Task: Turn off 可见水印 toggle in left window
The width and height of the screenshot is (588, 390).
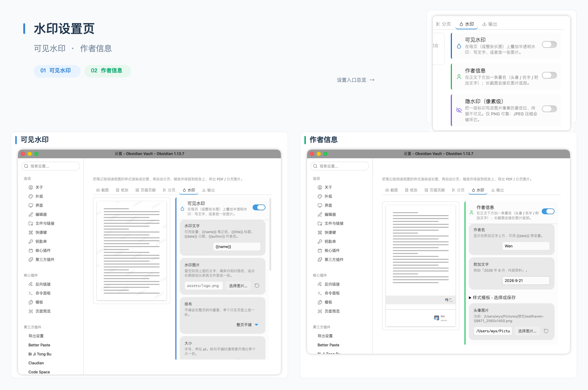Action: [259, 207]
